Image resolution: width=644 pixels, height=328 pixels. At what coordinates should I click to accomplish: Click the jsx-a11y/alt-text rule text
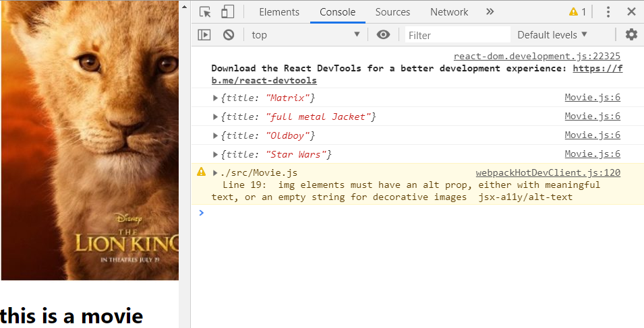point(525,197)
